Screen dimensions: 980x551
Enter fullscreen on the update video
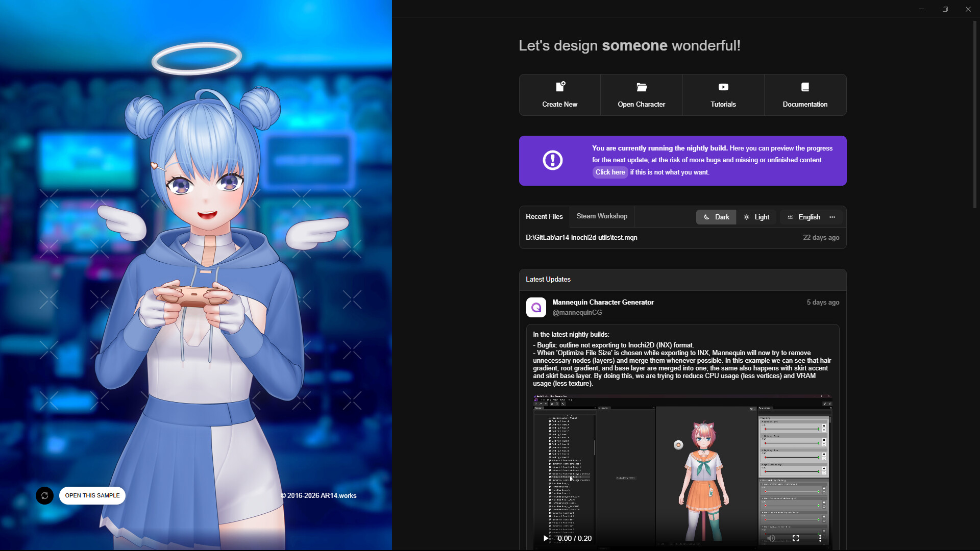(796, 538)
